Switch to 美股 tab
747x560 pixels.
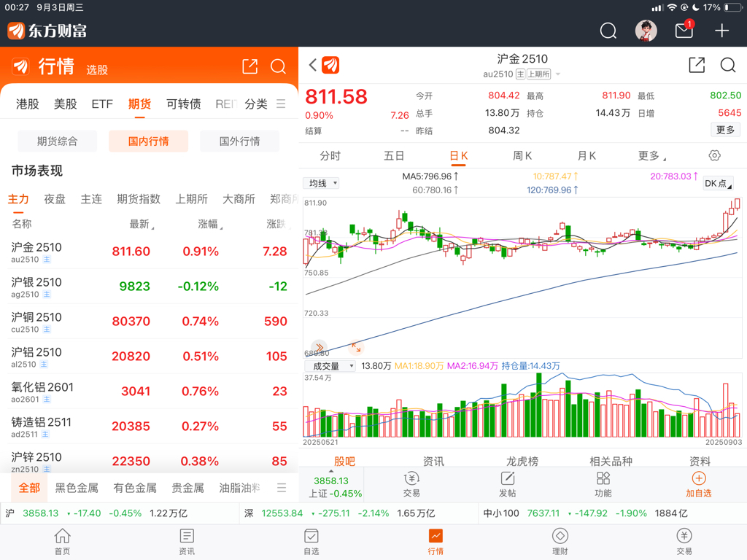click(x=65, y=104)
